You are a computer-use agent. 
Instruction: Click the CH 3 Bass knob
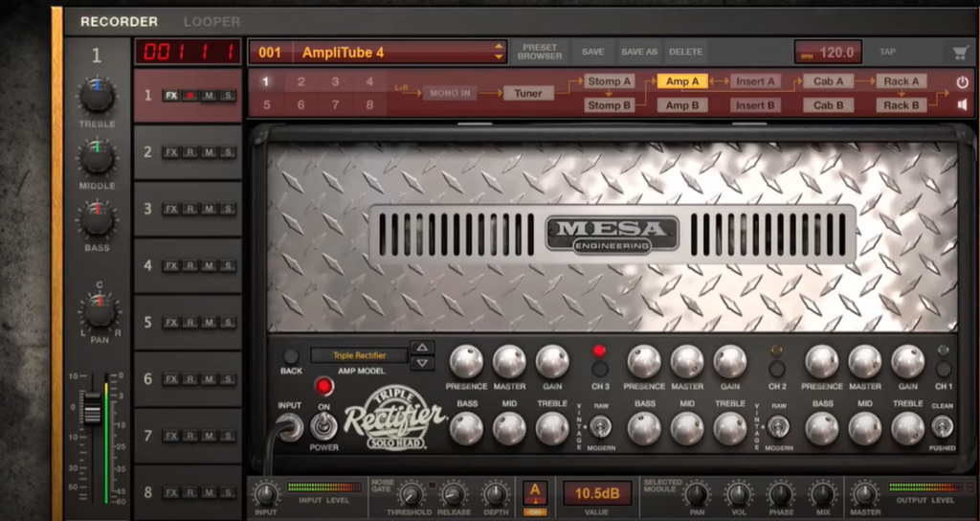466,428
